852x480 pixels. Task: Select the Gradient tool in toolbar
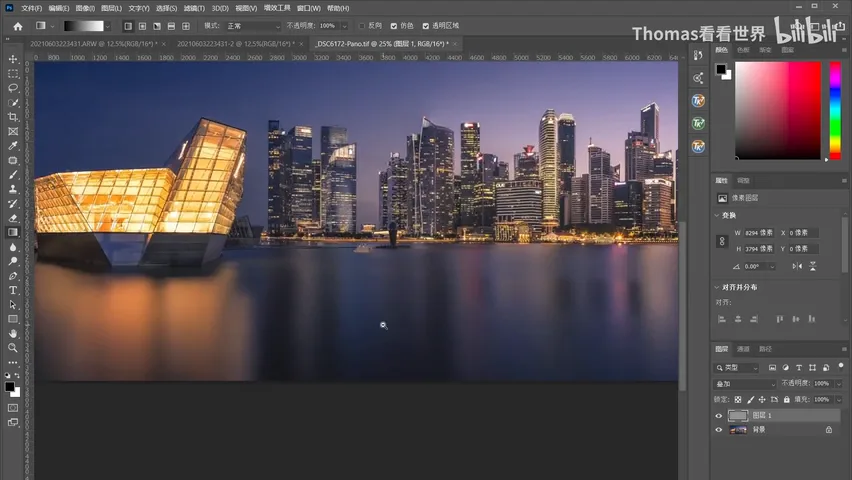(13, 233)
